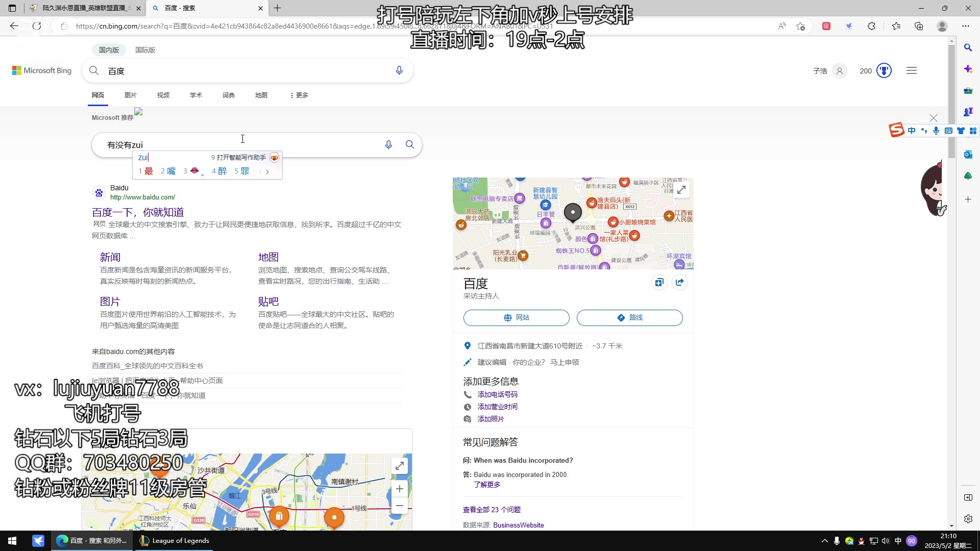Click the microphone in Baidu search box
This screenshot has width=980, height=551.
point(388,145)
